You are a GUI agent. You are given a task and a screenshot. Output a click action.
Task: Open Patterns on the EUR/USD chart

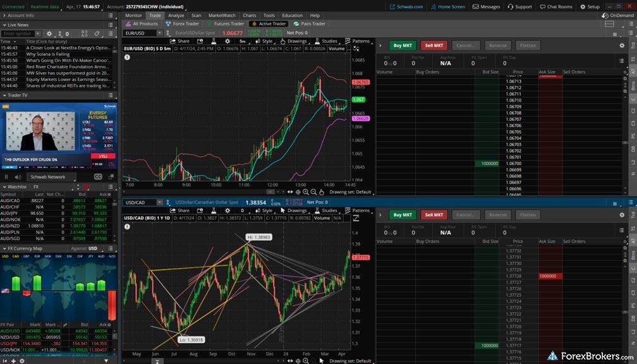358,41
